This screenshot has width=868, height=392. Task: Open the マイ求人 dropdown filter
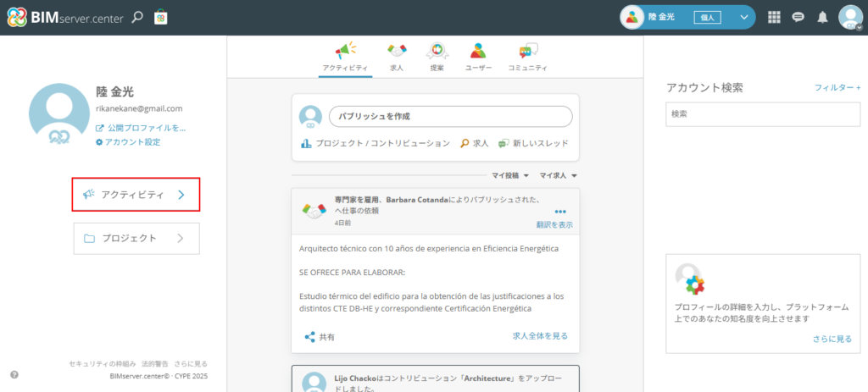(x=559, y=175)
